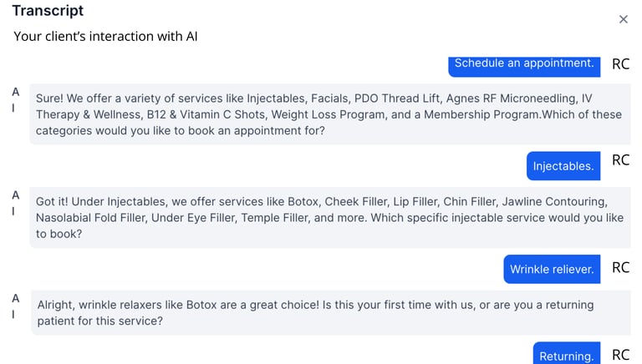This screenshot has height=364, width=642.
Task: Click the "Your client's interaction with AI" subtitle
Action: pos(105,37)
